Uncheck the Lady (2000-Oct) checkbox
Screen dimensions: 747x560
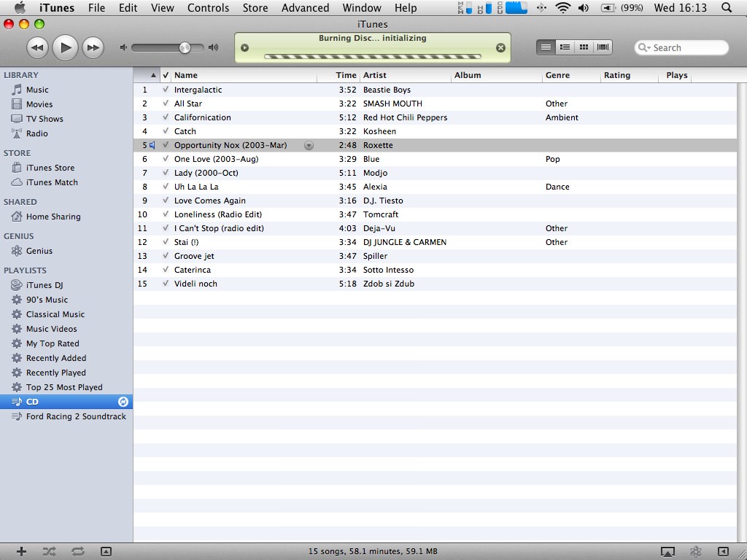166,172
